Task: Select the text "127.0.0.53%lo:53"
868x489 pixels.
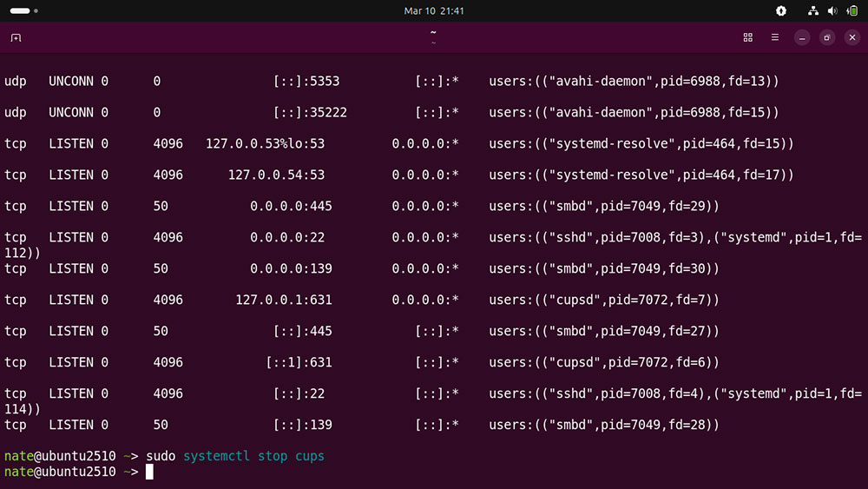Action: 265,143
